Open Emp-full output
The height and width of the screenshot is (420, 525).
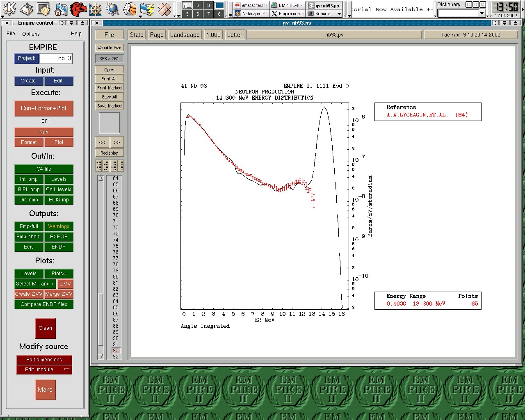[29, 226]
